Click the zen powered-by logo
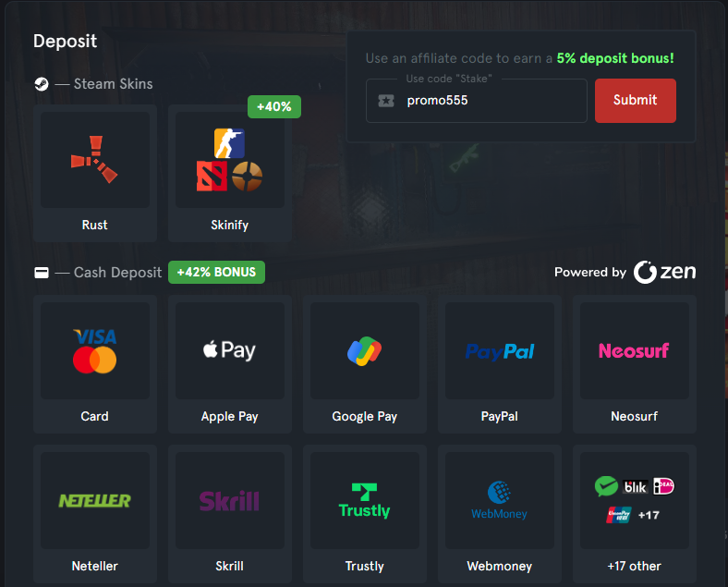Viewport: 728px width, 587px height. pos(664,272)
